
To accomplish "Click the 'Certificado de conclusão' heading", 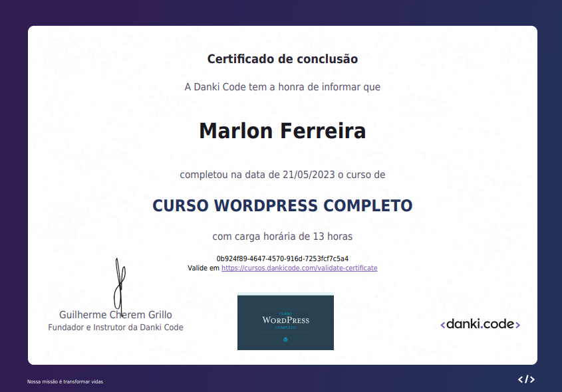I will point(282,59).
